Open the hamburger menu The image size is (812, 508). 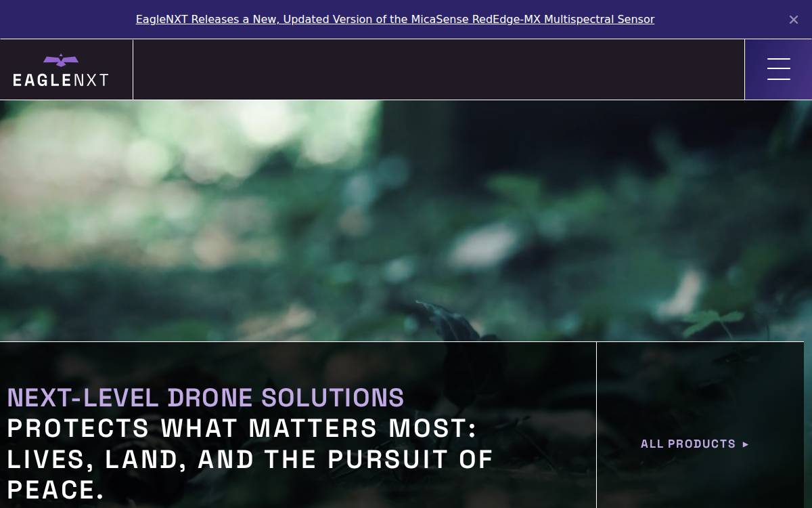click(778, 69)
